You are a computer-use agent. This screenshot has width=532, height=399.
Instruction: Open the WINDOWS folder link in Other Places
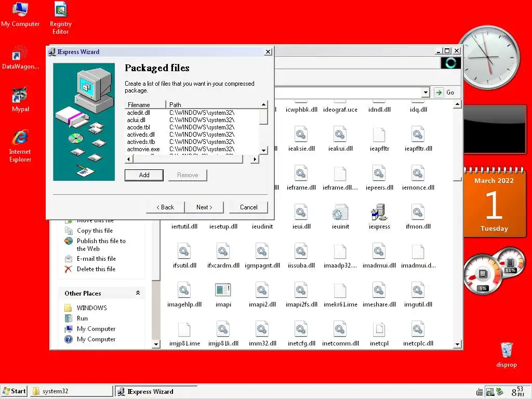[x=91, y=308]
